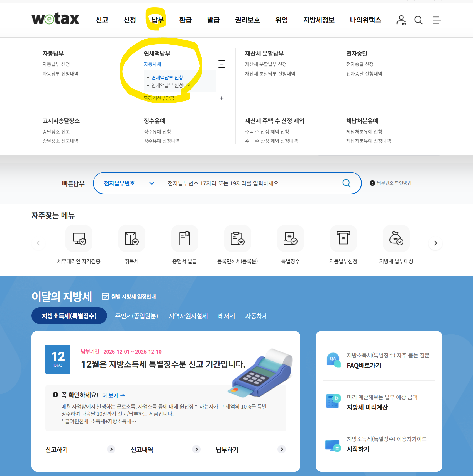
Task: Expand 환경개선부담금 with the plus control
Action: [221, 98]
